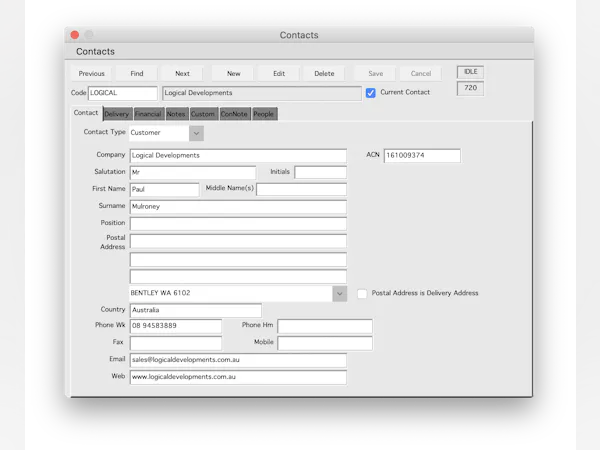This screenshot has height=450, width=600.
Task: Go to the Next record
Action: click(183, 73)
